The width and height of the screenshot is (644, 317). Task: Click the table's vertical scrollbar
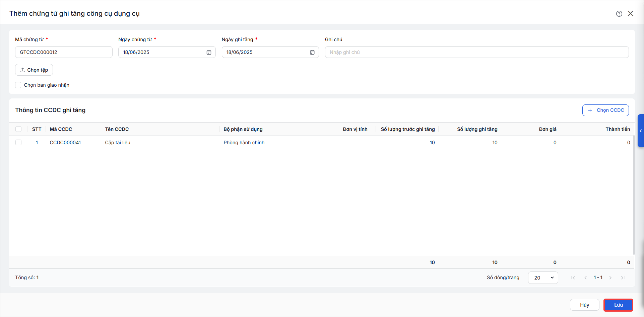(x=634, y=195)
